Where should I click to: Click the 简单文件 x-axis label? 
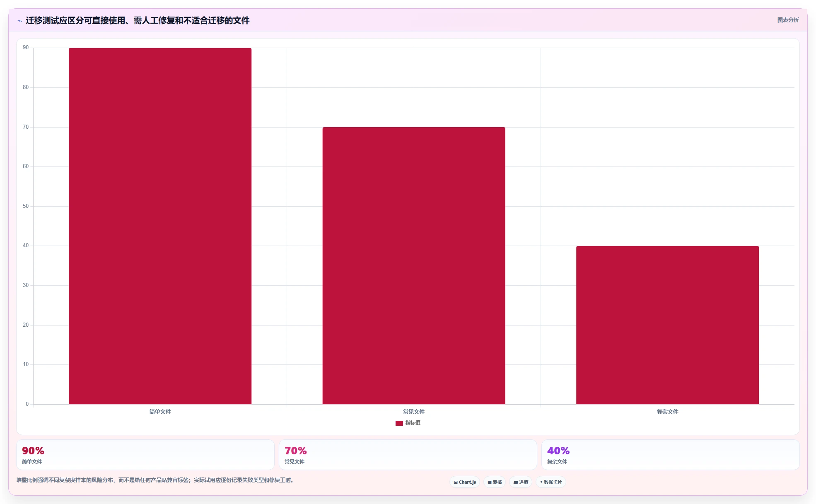[160, 412]
